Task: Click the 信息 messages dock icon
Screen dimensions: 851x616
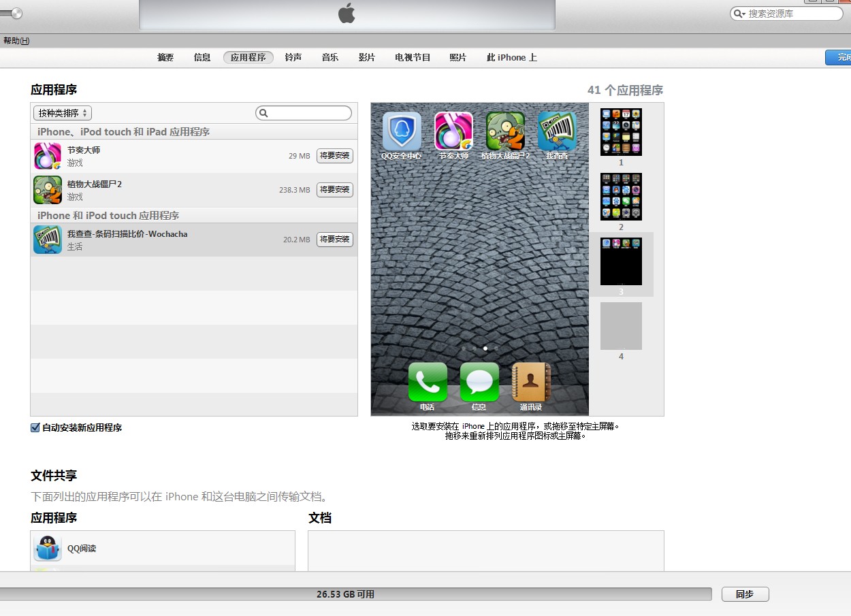Action: [x=479, y=382]
